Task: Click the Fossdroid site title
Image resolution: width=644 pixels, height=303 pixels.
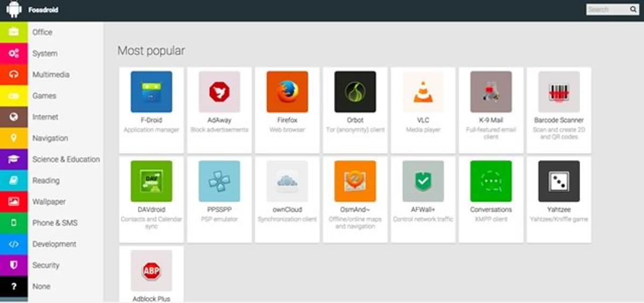Action: tap(43, 10)
